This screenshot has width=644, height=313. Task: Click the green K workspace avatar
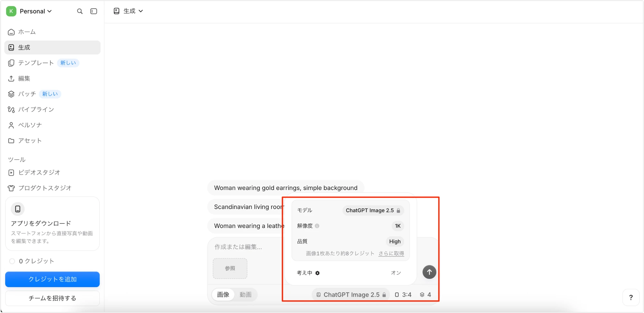(11, 11)
